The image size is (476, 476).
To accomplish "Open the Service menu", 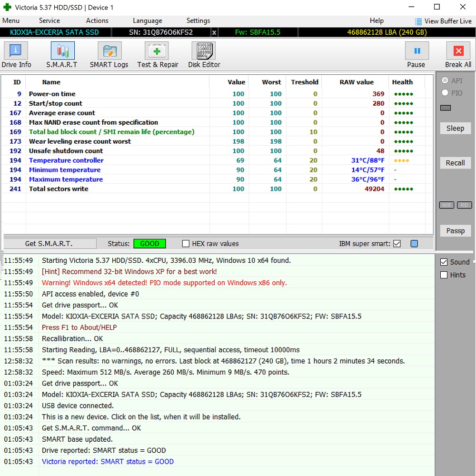I will click(x=50, y=20).
